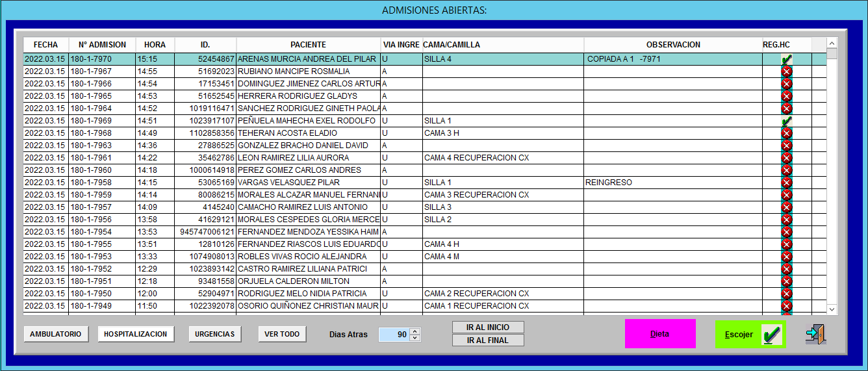Click green check icon for PEÑUELA MAHECHA row
Viewport: 868px width, 371px height.
click(x=786, y=121)
